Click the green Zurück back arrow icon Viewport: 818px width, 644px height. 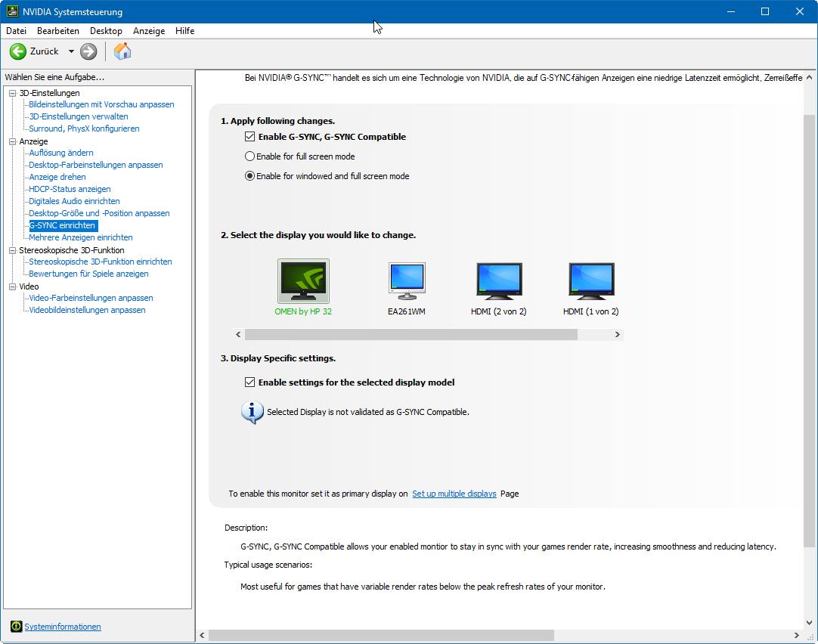pyautogui.click(x=17, y=51)
